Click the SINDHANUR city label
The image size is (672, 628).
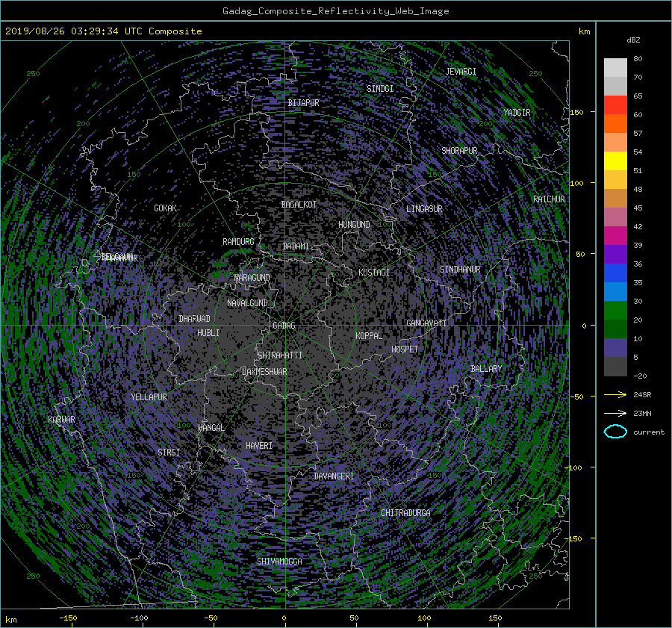coord(460,270)
